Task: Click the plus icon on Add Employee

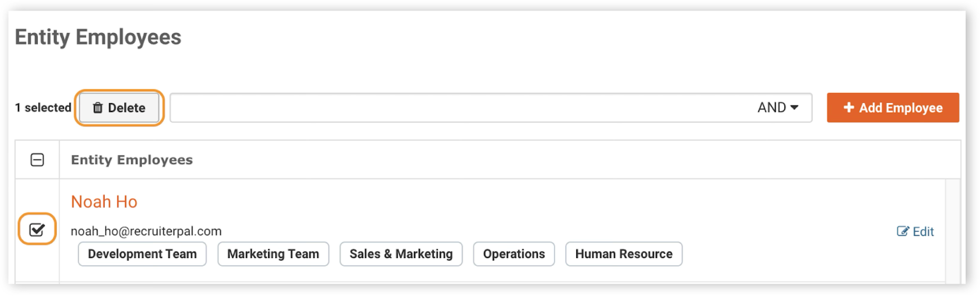Action: point(849,107)
